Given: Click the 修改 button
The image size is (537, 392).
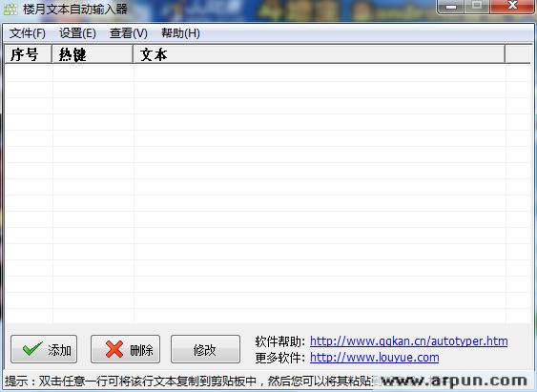Looking at the screenshot, I should point(205,349).
